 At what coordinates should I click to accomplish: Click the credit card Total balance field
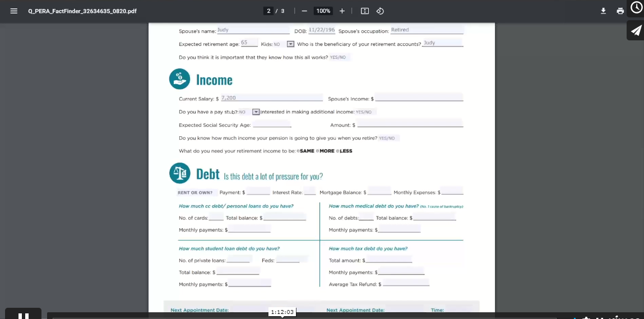[285, 217]
